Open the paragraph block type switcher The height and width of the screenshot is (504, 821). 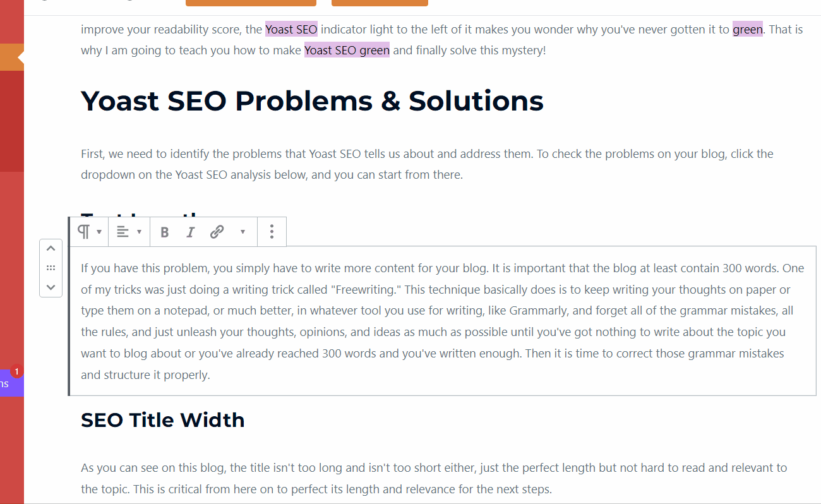(88, 232)
